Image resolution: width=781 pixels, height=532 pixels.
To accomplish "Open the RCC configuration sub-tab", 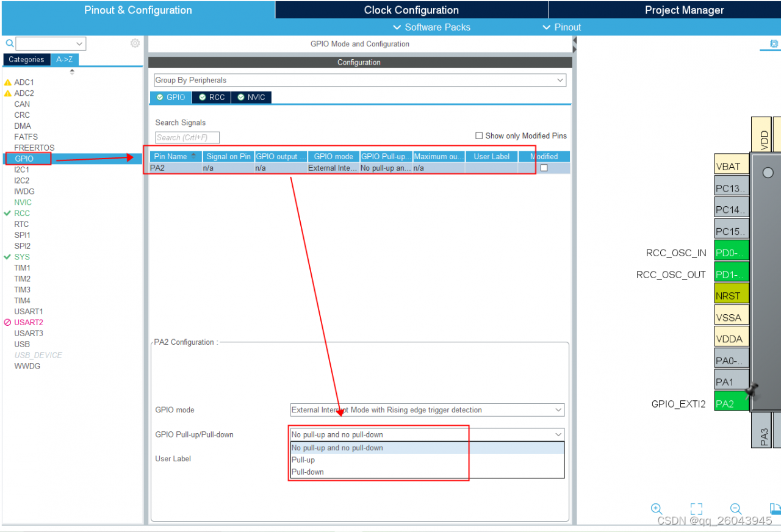I will click(212, 97).
